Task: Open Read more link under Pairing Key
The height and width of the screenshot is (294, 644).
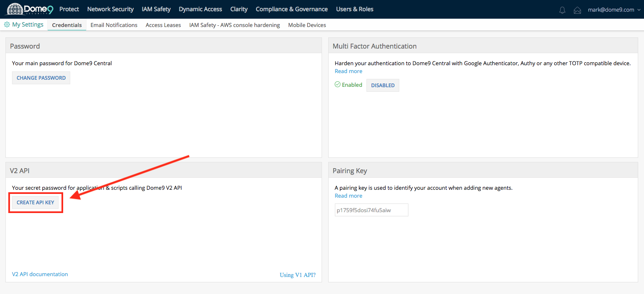Action: tap(349, 196)
